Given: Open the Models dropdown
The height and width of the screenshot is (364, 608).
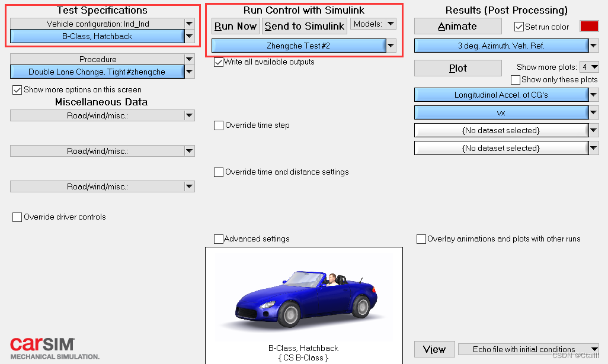Looking at the screenshot, I should [x=373, y=24].
